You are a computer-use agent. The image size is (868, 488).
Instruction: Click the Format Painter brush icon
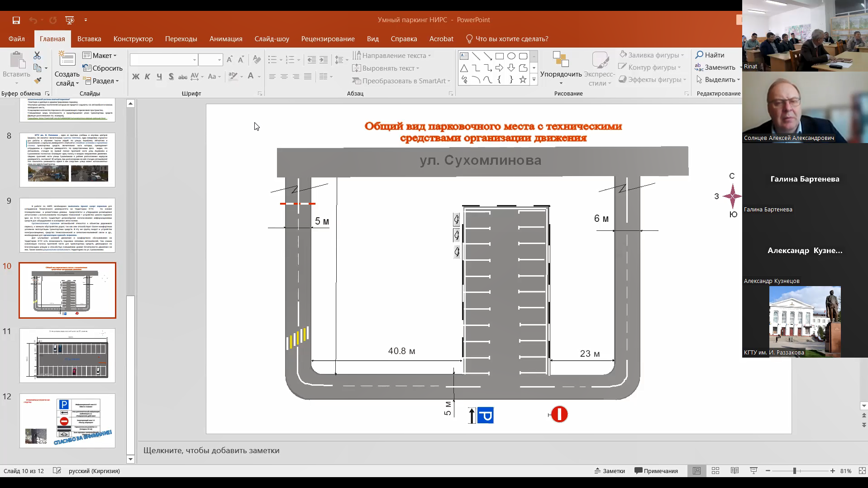click(38, 81)
